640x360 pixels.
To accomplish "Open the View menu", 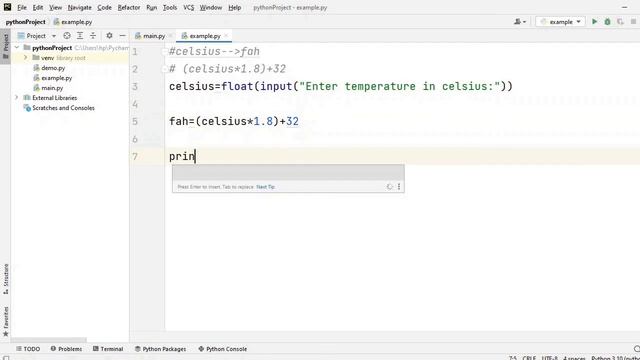I will [x=56, y=7].
